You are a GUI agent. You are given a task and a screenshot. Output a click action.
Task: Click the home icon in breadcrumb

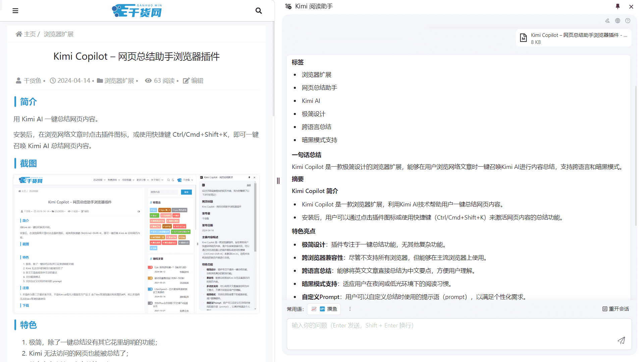(19, 34)
